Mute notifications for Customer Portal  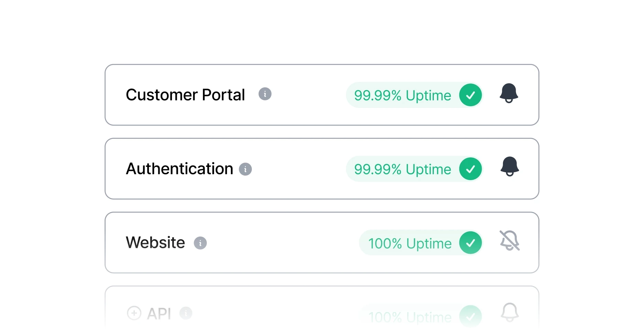pos(509,93)
